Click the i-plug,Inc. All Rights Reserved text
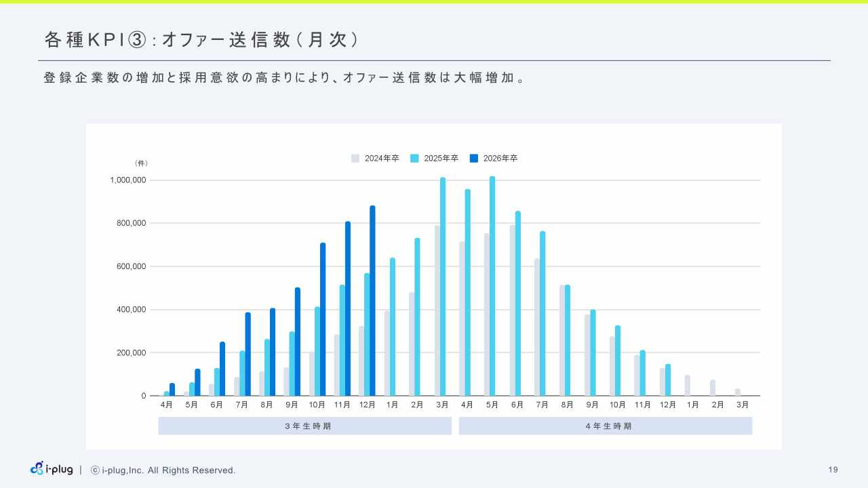This screenshot has height=488, width=868. (x=168, y=470)
